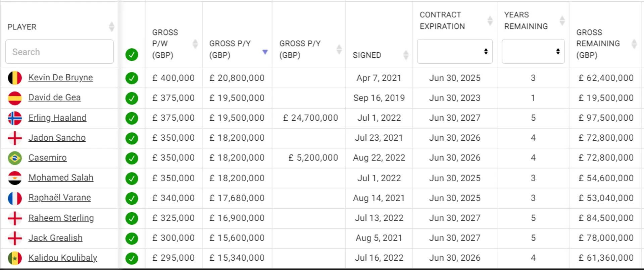The width and height of the screenshot is (644, 270).
Task: Click the Belgium flag beside Kevin De Bruyne
Action: (x=15, y=78)
